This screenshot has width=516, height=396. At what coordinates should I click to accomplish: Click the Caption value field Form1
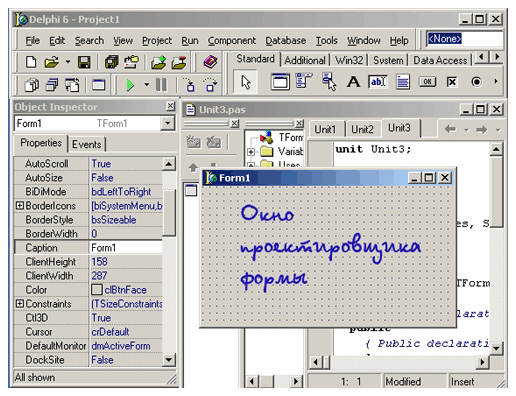click(126, 247)
